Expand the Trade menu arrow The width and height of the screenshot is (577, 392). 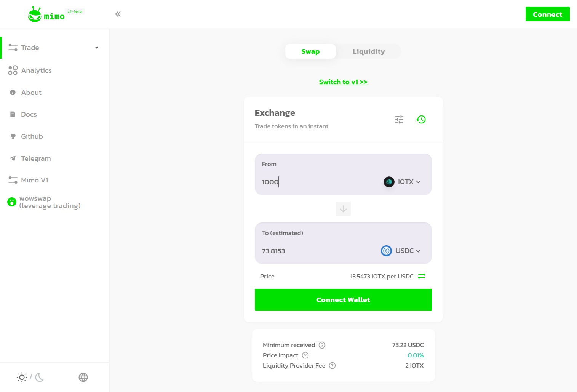click(97, 48)
